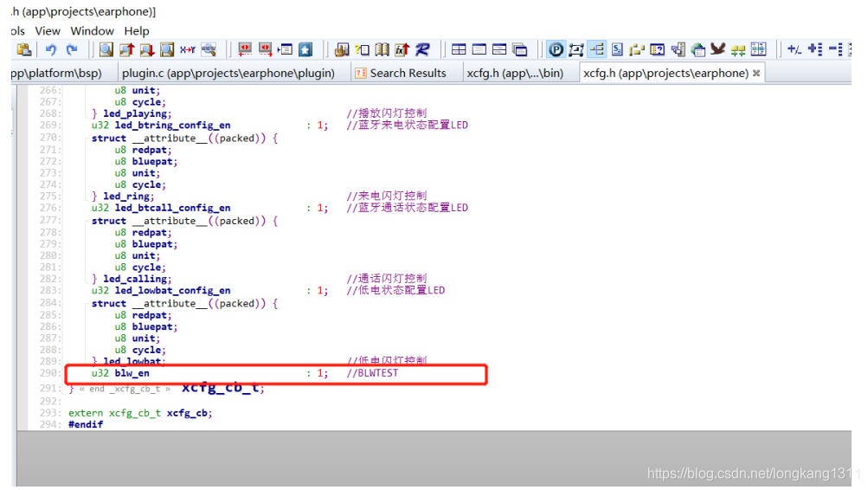Open the Bookmark star icon
The height and width of the screenshot is (490, 868).
(305, 50)
